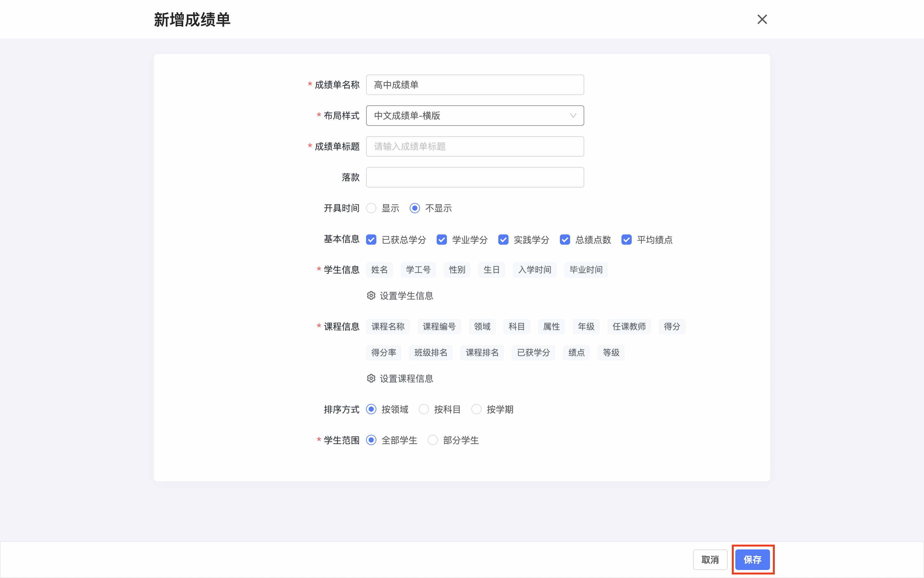Uncheck 已获总学分 checkbox
Screen dimensions: 924x578
pyautogui.click(x=371, y=240)
